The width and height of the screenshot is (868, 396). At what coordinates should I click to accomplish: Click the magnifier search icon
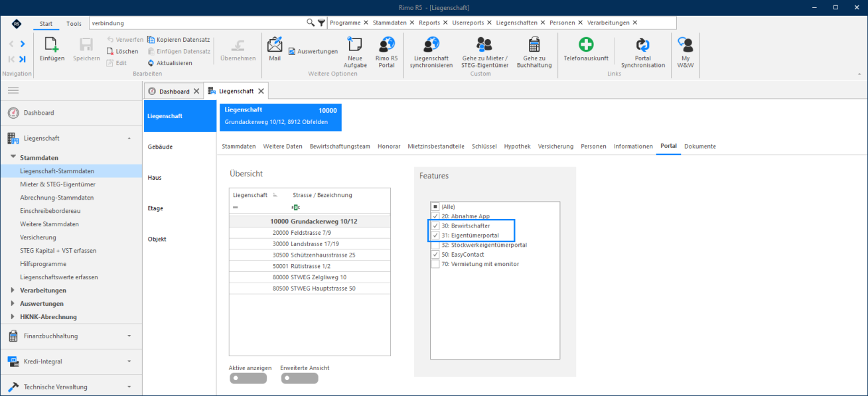(x=311, y=23)
